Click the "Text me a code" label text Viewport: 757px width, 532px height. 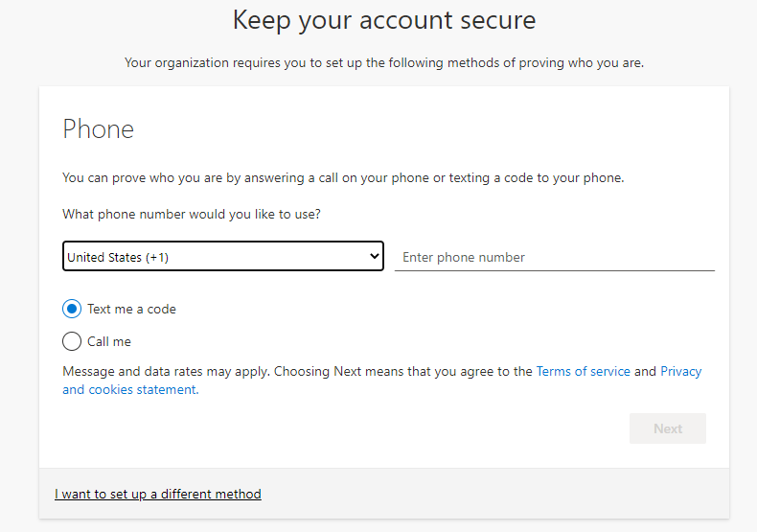131,309
